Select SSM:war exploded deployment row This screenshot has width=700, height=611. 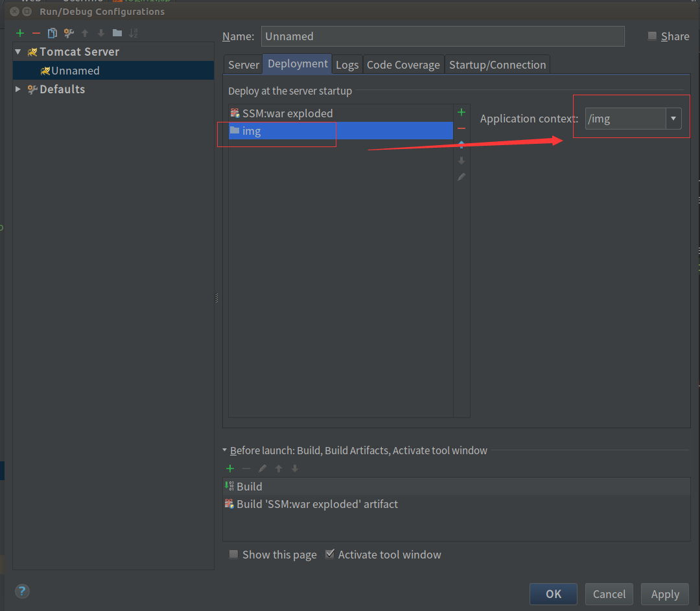(341, 113)
